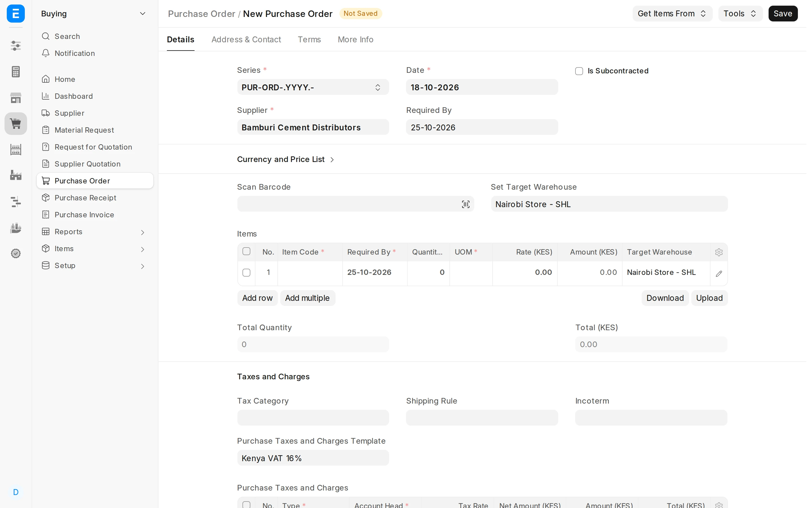Switch to the Address & Contact tab
The image size is (812, 508).
pyautogui.click(x=246, y=40)
